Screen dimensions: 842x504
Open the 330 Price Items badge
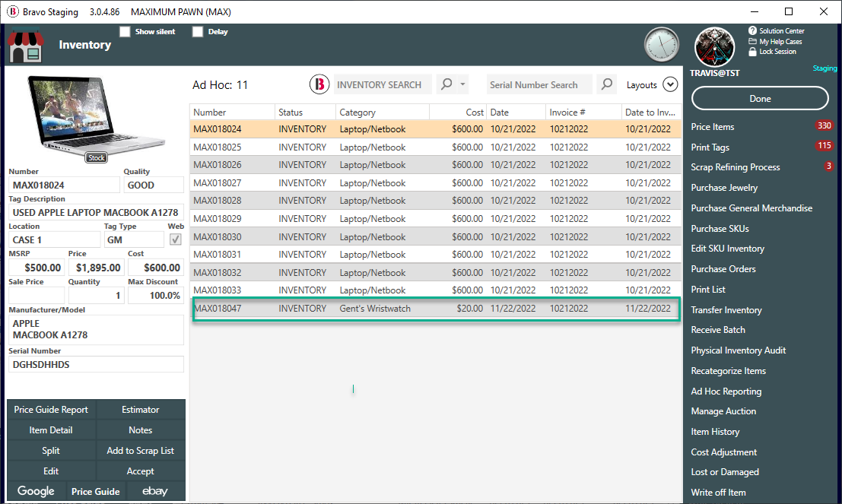824,125
